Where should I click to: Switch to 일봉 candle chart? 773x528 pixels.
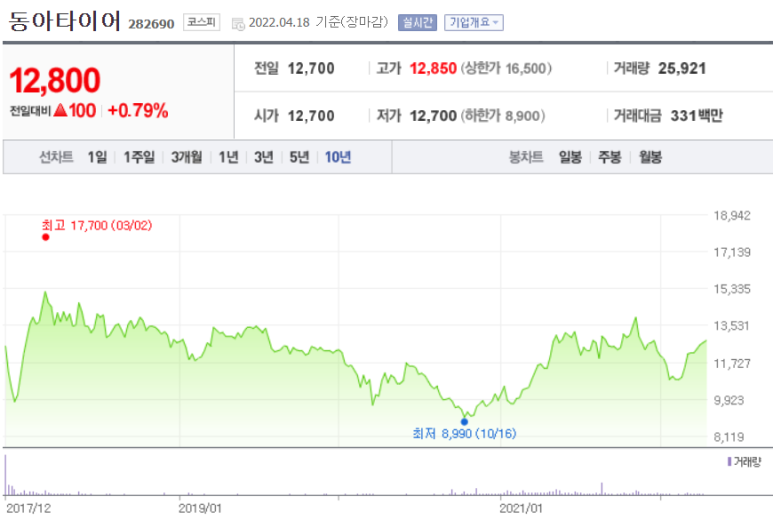pyautogui.click(x=570, y=157)
